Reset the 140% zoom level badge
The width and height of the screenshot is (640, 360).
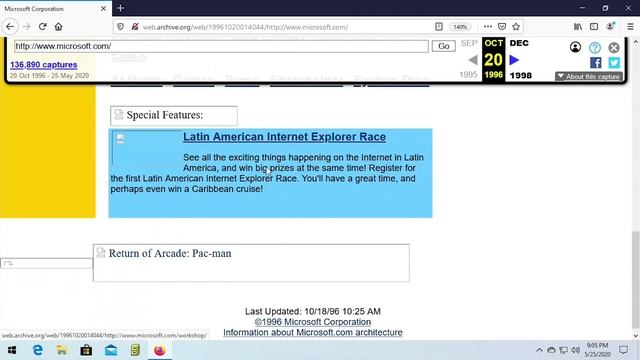click(x=460, y=27)
